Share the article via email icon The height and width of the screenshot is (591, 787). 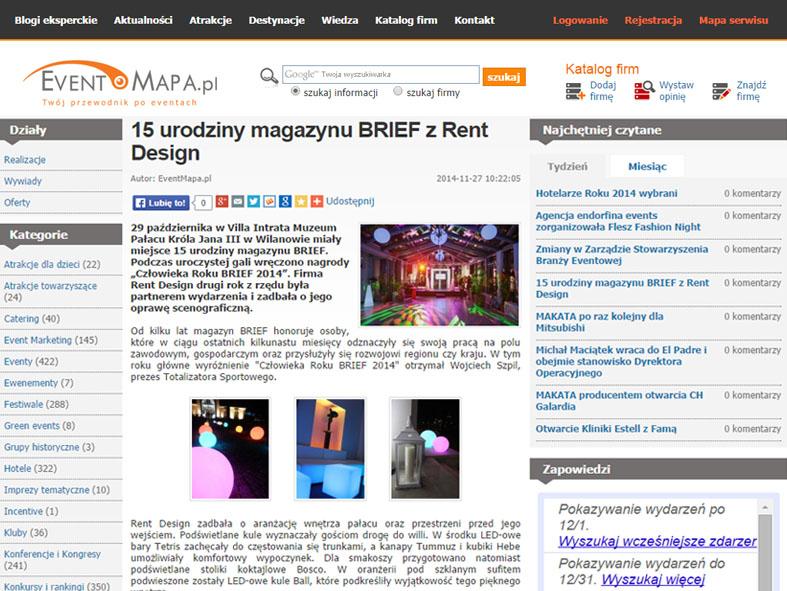tap(238, 201)
